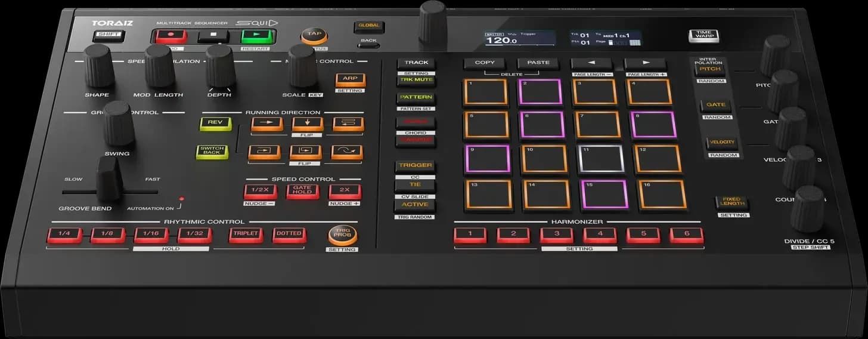The width and height of the screenshot is (868, 339).
Task: Click Harmonizer button 6
Action: pyautogui.click(x=686, y=235)
